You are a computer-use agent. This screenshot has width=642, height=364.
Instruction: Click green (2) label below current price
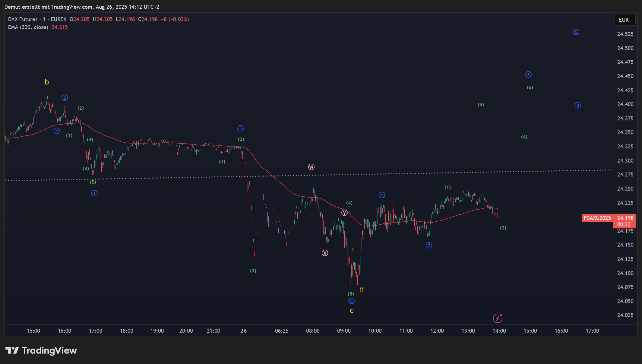(503, 228)
